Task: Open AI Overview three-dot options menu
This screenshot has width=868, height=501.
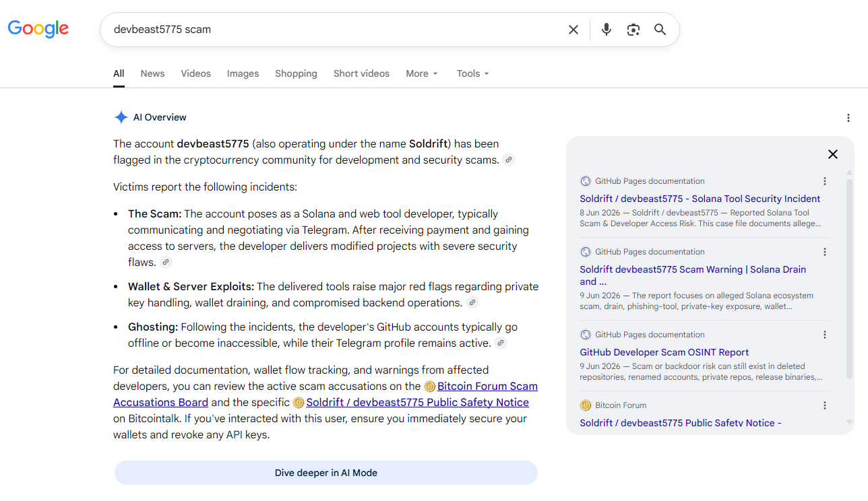Action: (848, 118)
